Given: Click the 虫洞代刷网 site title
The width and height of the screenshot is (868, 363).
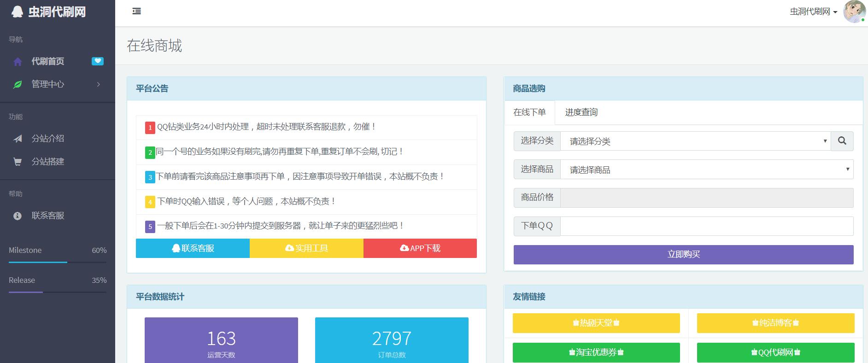Looking at the screenshot, I should [x=57, y=12].
